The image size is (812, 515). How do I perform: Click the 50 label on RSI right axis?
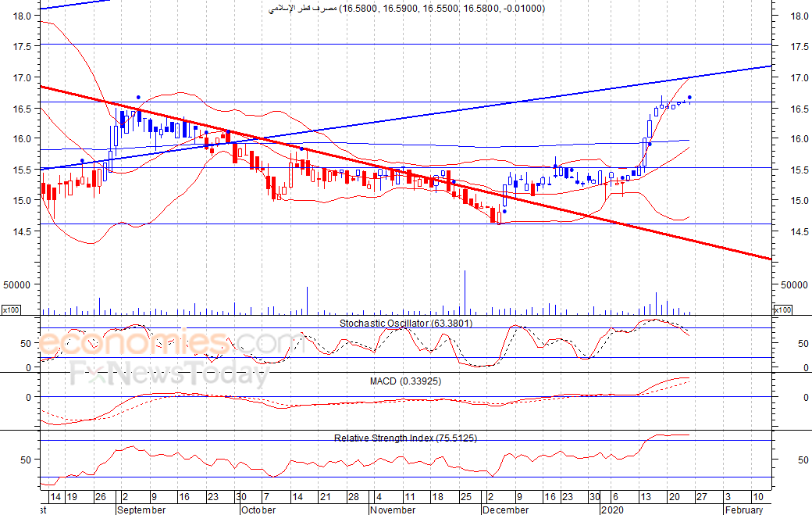pos(803,460)
